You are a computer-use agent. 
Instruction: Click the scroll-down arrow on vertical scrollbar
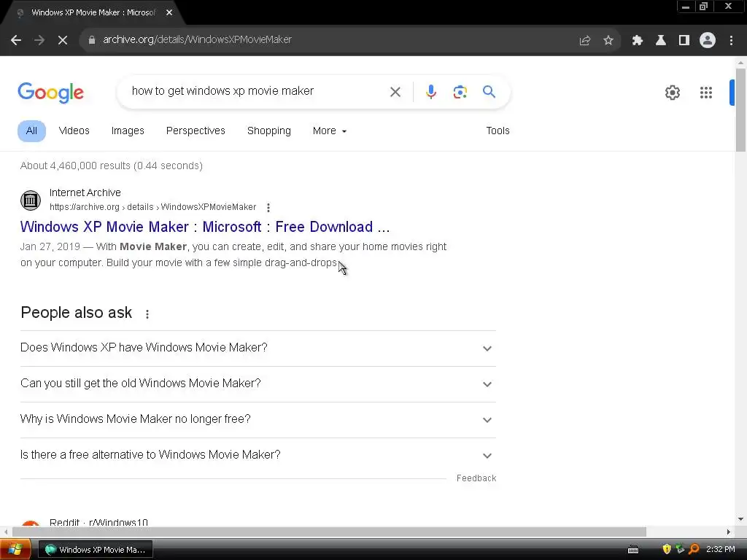point(740,519)
